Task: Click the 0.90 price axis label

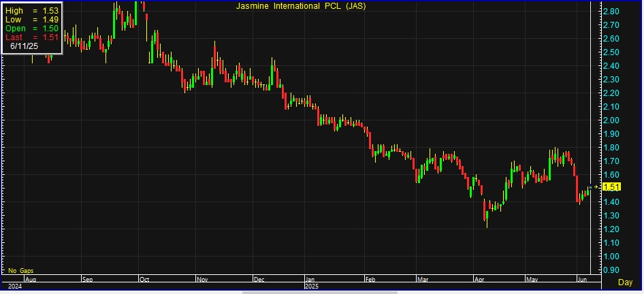Action: coord(611,269)
